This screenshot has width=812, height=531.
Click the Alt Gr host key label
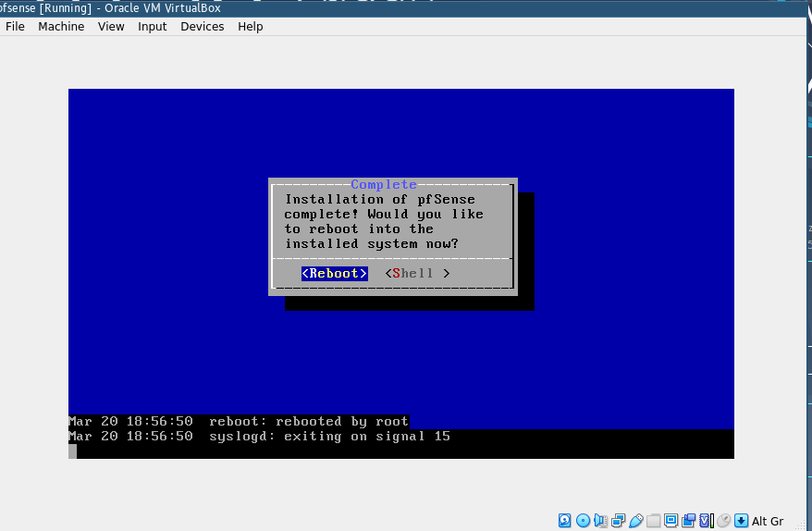(x=768, y=521)
